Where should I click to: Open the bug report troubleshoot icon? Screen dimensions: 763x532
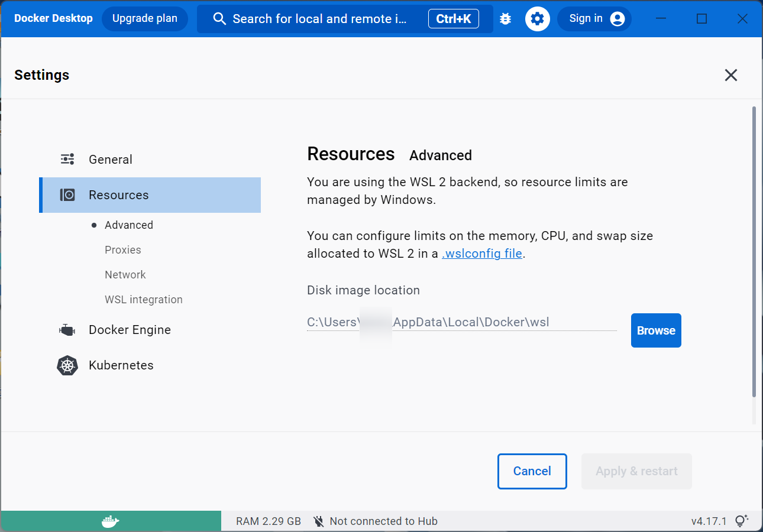[x=505, y=19]
